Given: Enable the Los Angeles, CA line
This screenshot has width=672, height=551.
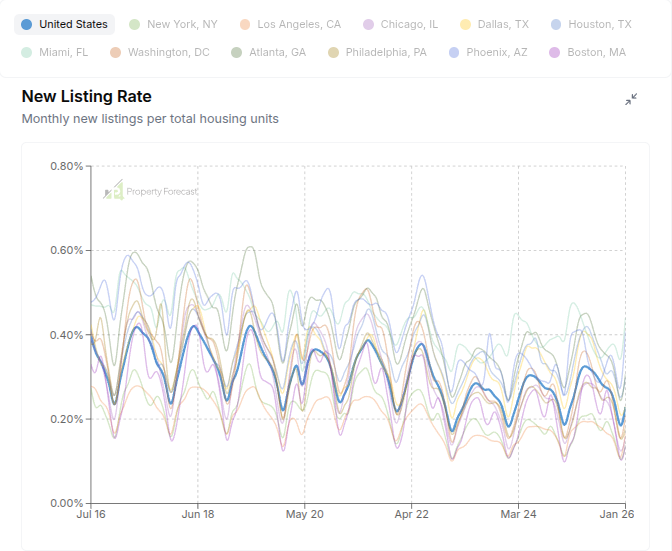Looking at the screenshot, I should (x=290, y=24).
